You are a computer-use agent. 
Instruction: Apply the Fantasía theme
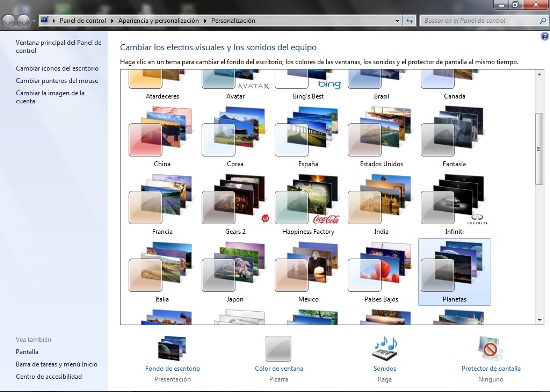(x=454, y=137)
